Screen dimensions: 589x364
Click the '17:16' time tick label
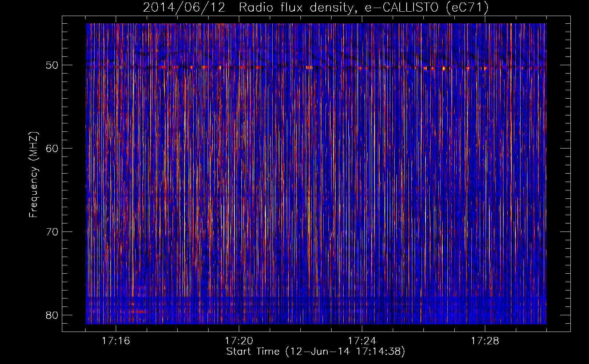point(116,341)
